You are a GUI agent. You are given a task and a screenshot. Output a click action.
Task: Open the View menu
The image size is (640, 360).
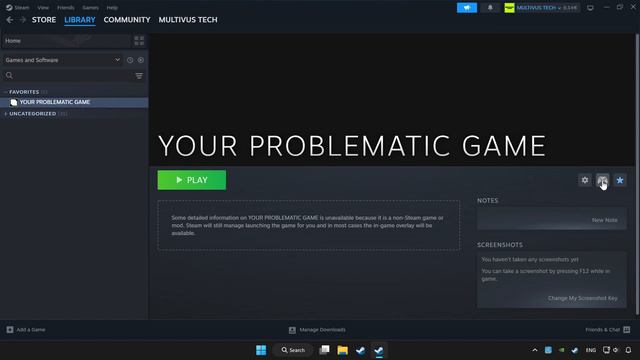tap(43, 7)
